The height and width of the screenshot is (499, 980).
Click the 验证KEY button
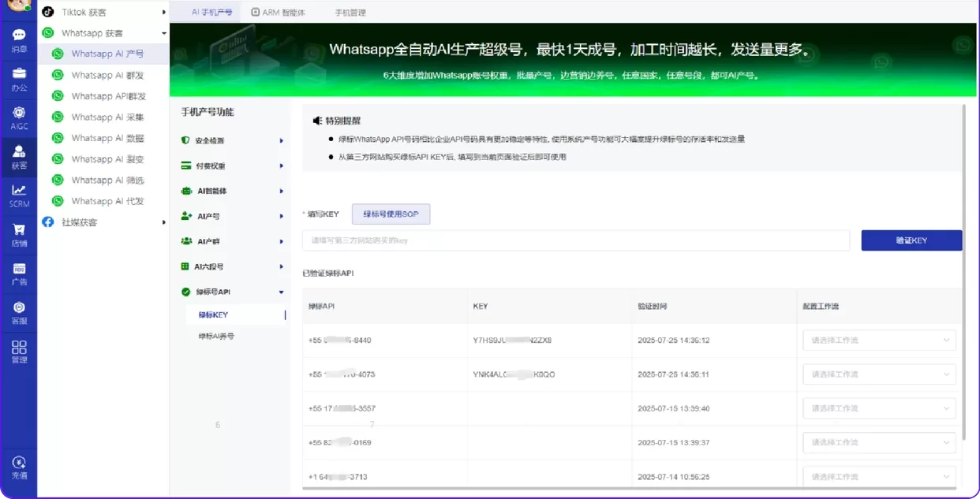point(911,240)
